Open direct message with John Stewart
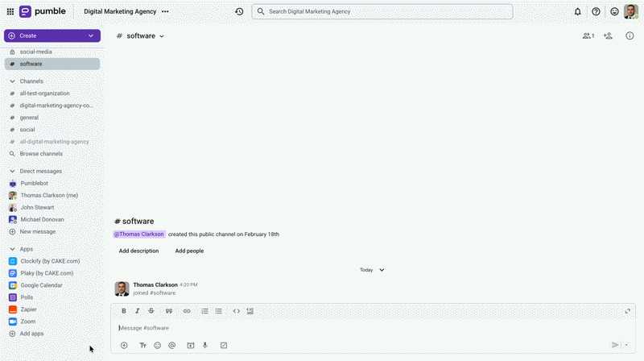The height and width of the screenshot is (361, 644). click(37, 207)
